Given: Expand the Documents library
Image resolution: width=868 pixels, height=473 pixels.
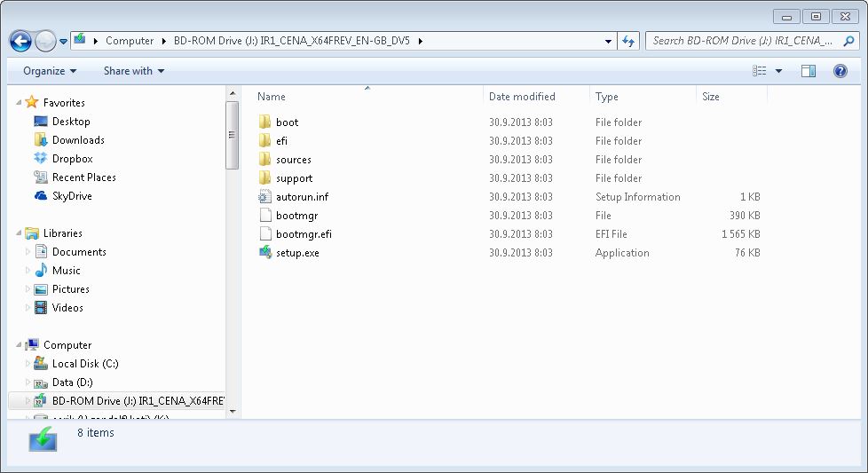Looking at the screenshot, I should point(28,252).
